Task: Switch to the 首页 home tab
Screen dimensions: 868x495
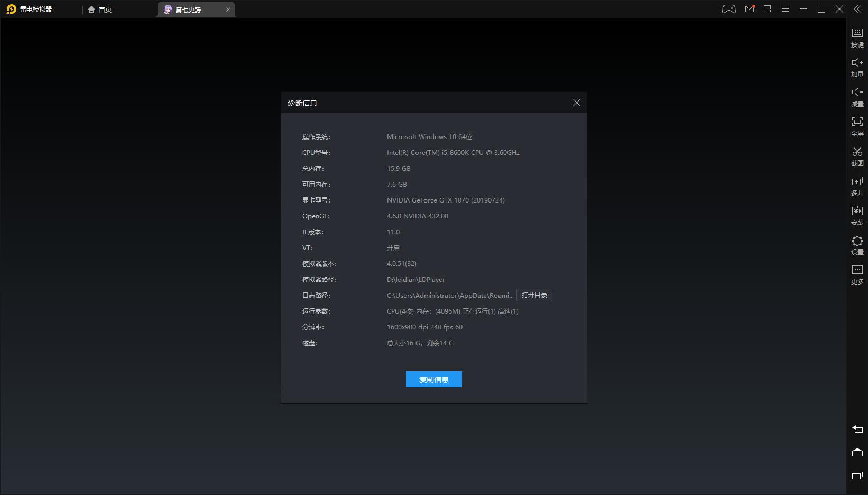Action: [x=100, y=10]
